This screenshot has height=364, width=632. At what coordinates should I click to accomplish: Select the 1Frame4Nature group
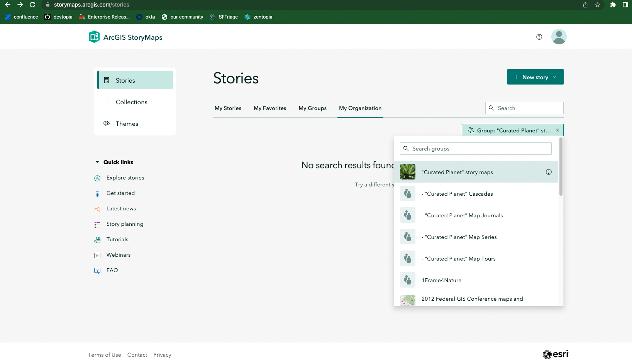click(x=441, y=280)
